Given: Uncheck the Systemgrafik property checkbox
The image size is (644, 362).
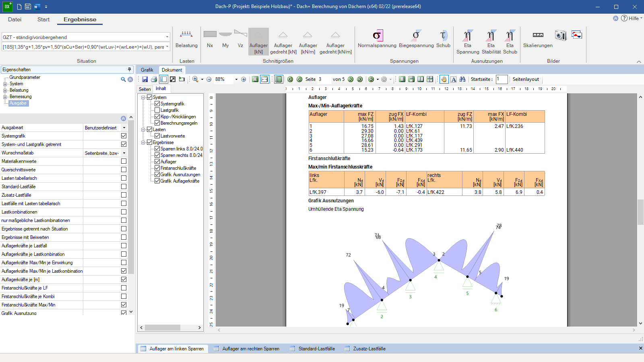Looking at the screenshot, I should tap(124, 136).
